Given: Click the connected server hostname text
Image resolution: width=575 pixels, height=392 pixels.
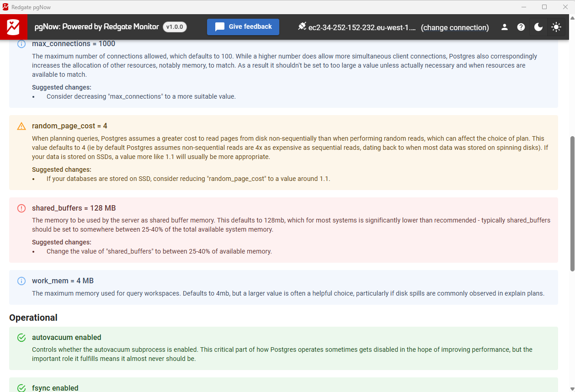Looking at the screenshot, I should coord(362,27).
